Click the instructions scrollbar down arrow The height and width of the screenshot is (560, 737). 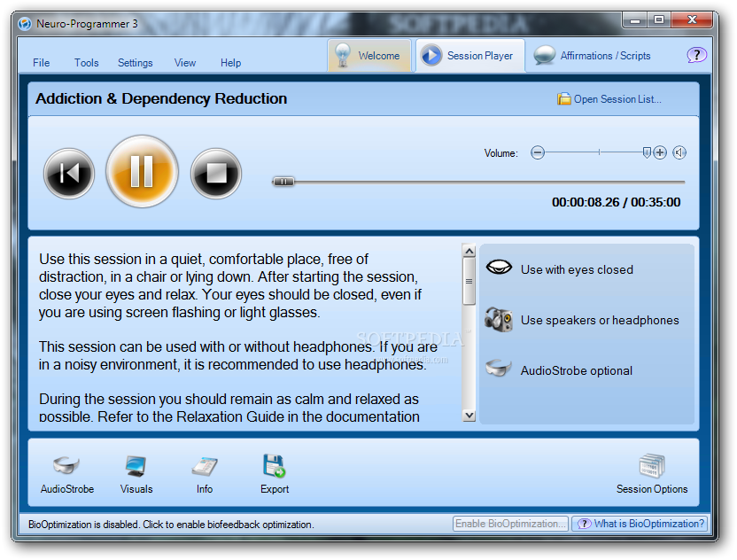click(469, 416)
